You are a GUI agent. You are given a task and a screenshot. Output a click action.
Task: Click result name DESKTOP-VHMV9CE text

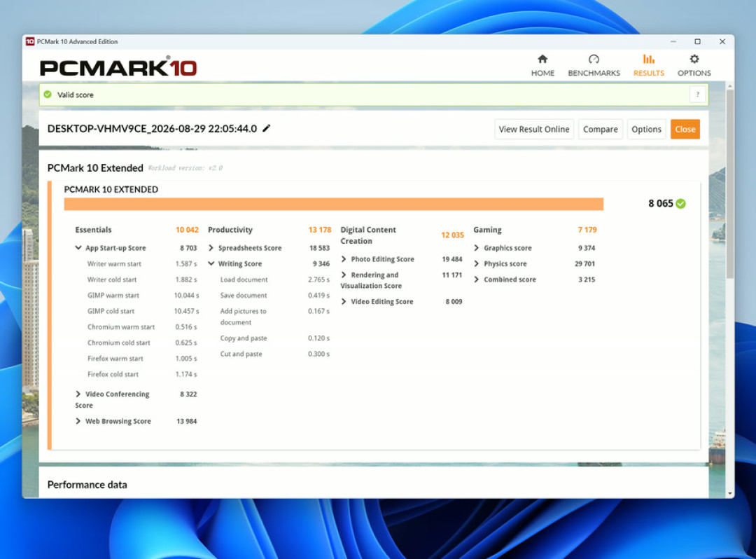pos(152,129)
